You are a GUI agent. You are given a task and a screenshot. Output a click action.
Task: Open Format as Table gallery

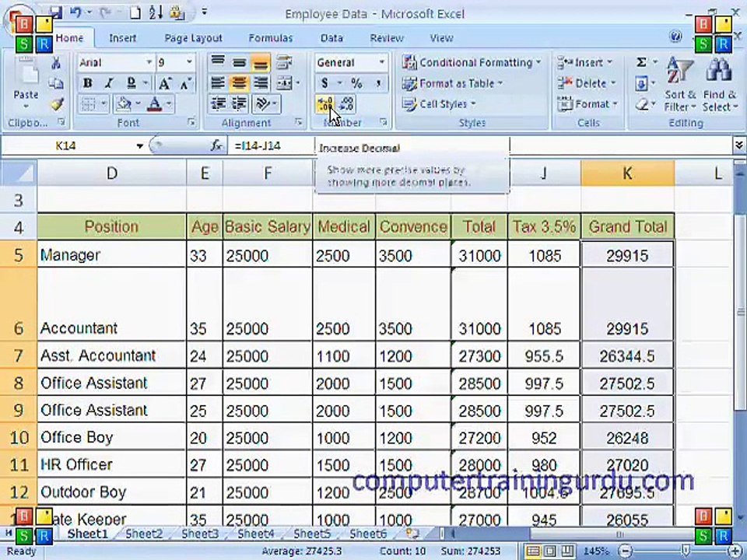pos(453,83)
